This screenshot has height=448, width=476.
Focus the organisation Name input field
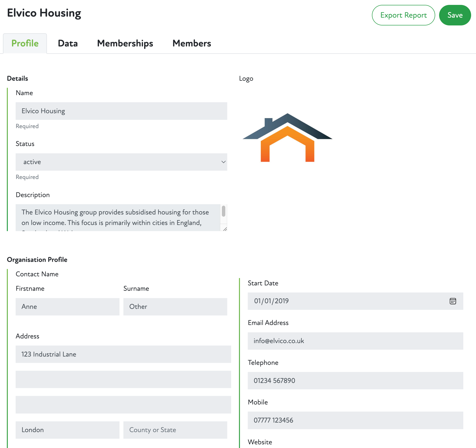point(121,111)
